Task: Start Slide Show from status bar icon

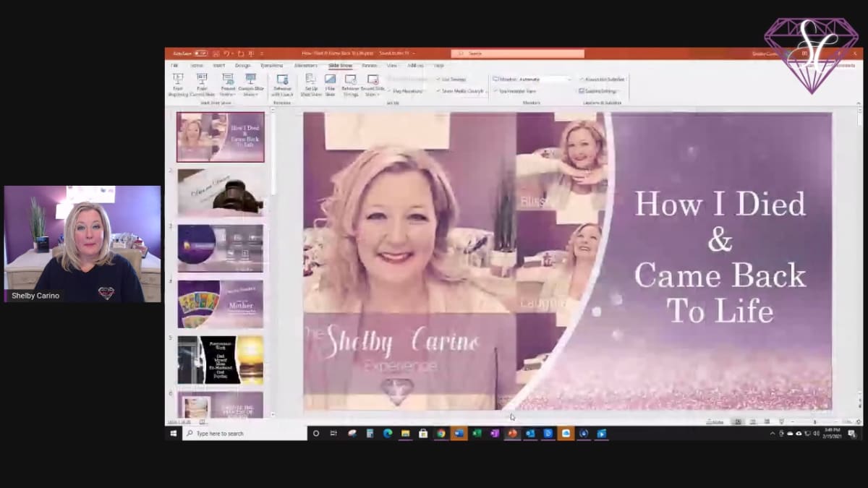Action: 782,421
